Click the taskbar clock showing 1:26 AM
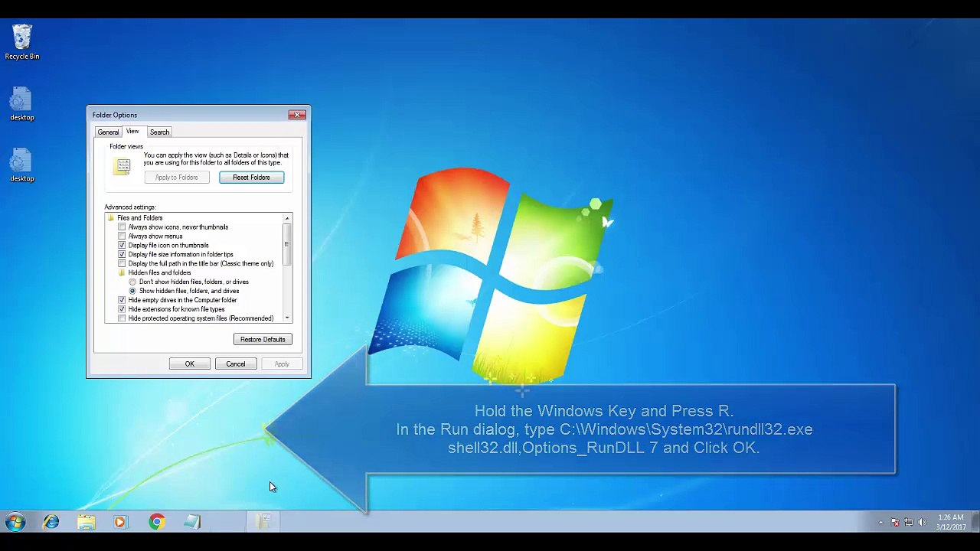 [x=950, y=522]
